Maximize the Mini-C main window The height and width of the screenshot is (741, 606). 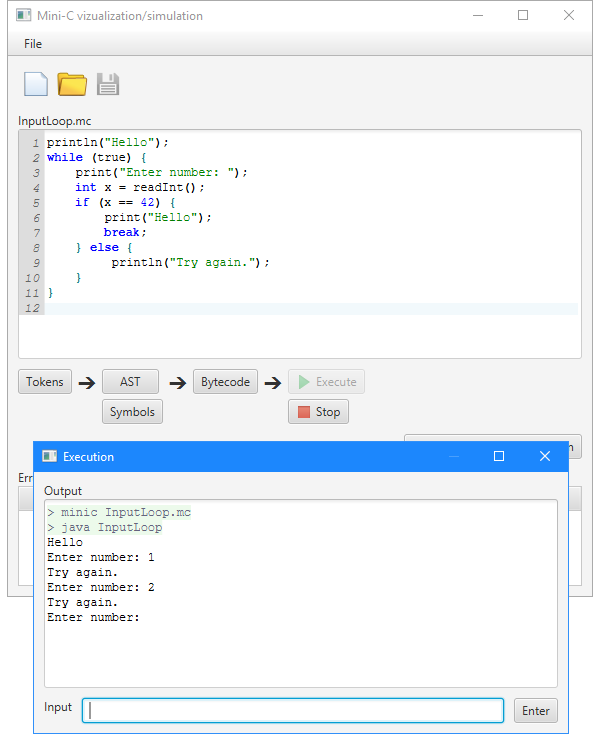coord(523,16)
